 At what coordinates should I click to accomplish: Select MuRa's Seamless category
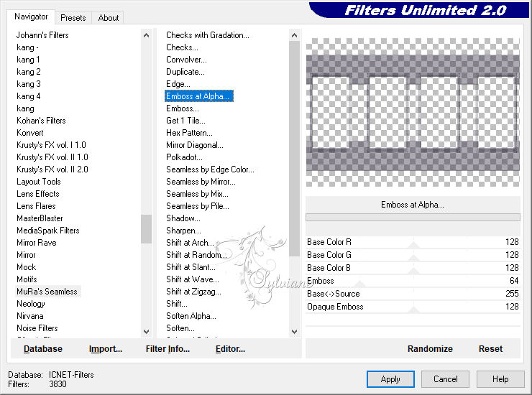click(47, 292)
